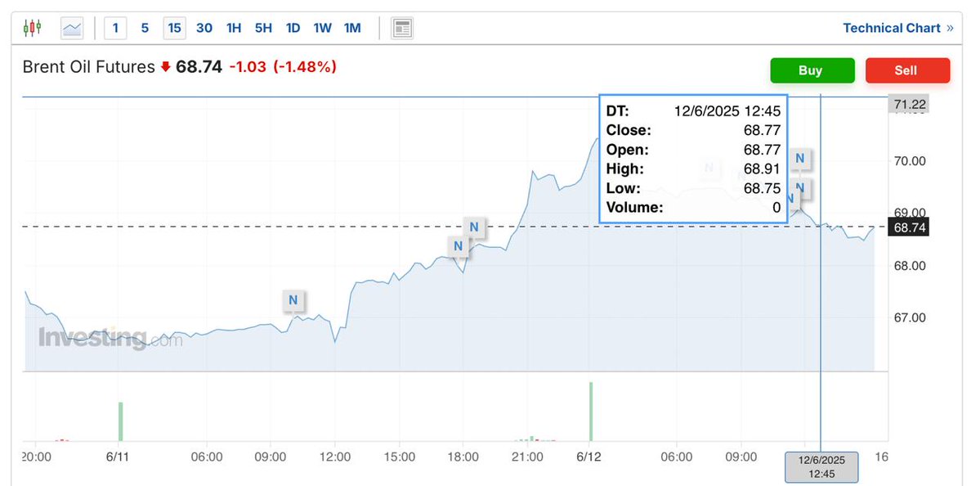Click the red Sell button
The image size is (980, 486).
[x=907, y=70]
